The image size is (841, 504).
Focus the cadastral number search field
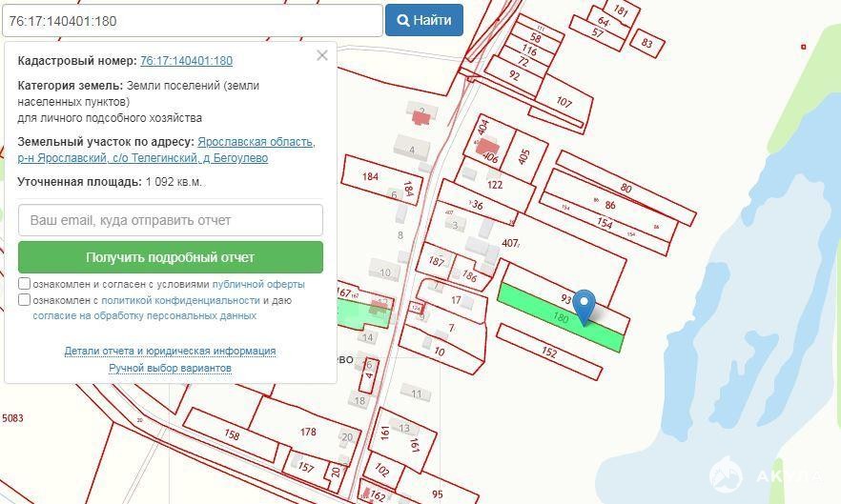coord(192,21)
